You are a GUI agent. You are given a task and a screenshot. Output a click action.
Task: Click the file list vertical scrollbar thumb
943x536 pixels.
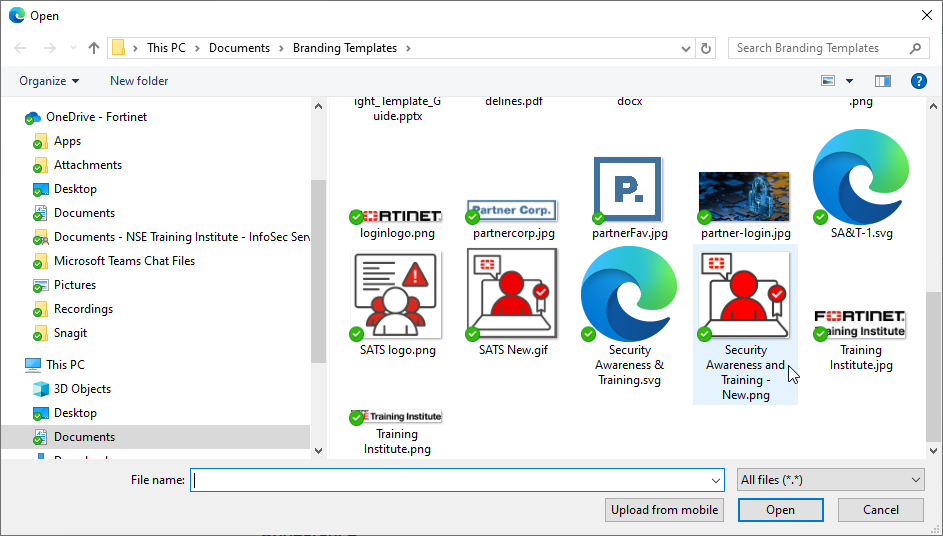coord(933,366)
